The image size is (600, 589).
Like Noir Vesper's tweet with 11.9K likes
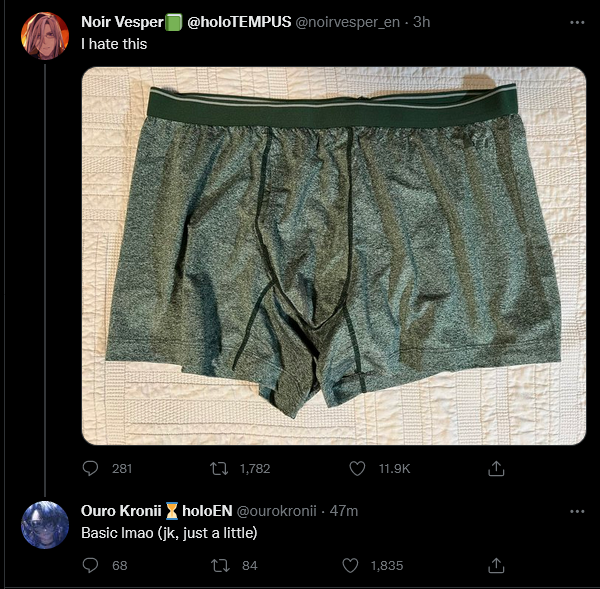[x=357, y=468]
